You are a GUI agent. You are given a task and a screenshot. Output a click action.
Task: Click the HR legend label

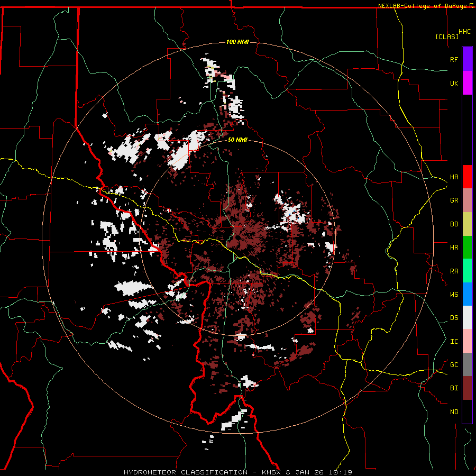point(454,248)
